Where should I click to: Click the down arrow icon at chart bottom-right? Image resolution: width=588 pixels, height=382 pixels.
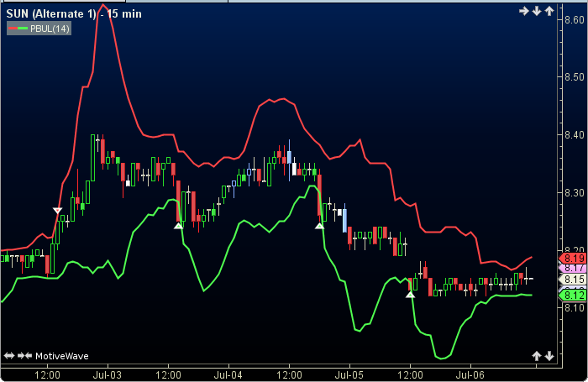[x=549, y=356]
